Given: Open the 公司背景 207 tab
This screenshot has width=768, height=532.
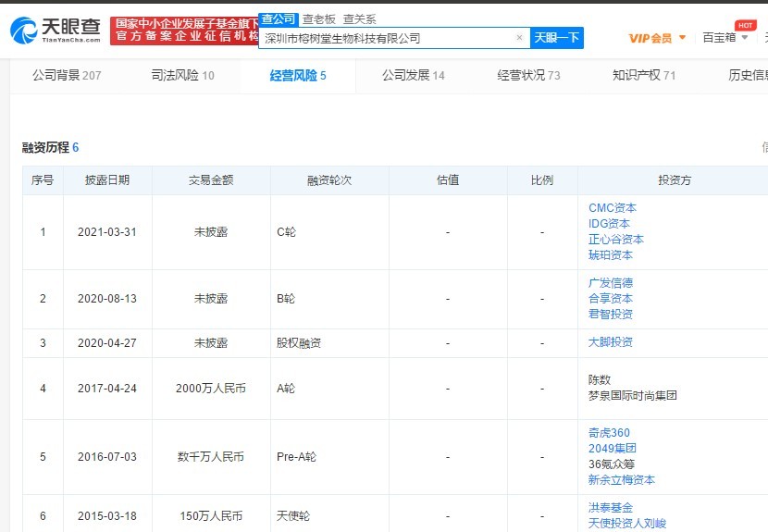Looking at the screenshot, I should click(x=67, y=76).
